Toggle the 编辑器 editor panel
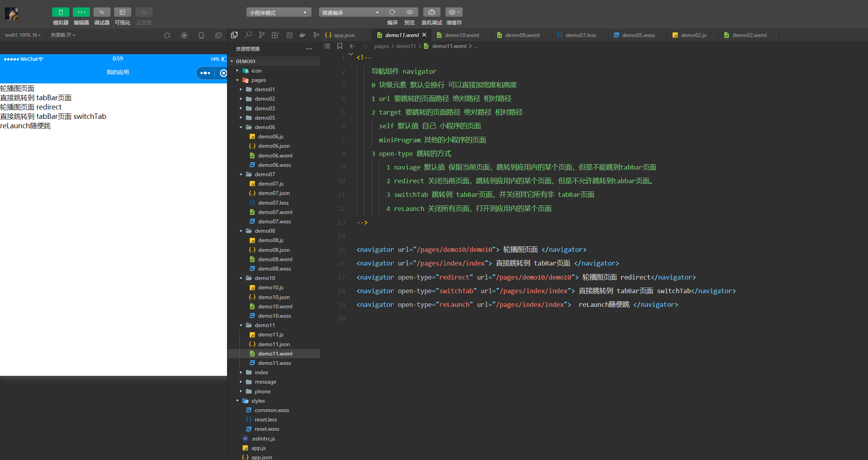 click(x=81, y=12)
